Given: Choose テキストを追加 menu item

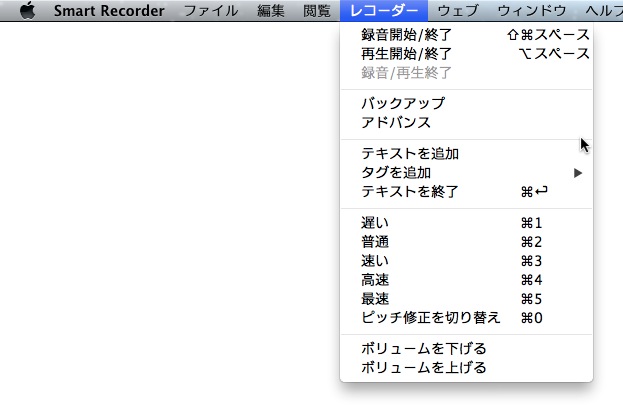Looking at the screenshot, I should [466, 153].
